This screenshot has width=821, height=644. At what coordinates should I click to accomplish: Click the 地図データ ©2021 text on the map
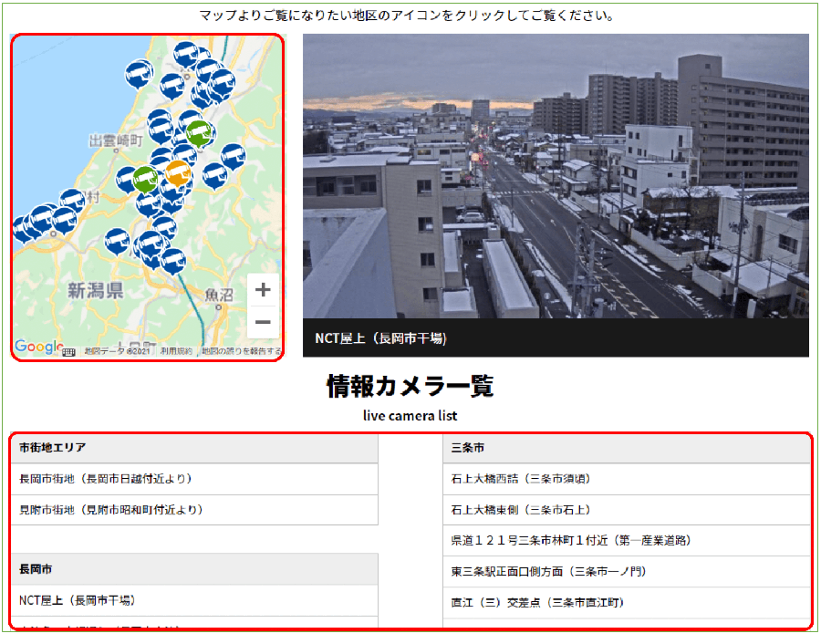(118, 351)
